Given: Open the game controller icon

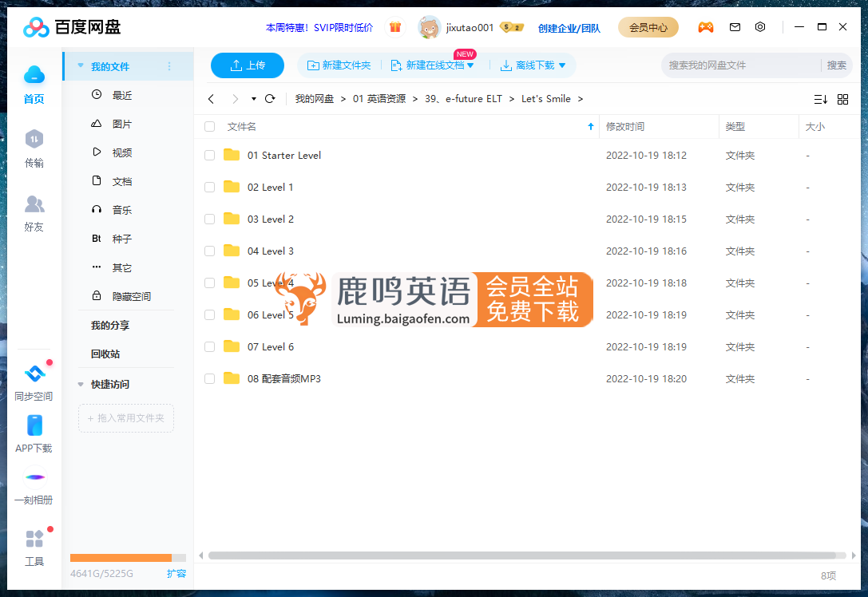Looking at the screenshot, I should click(x=705, y=27).
